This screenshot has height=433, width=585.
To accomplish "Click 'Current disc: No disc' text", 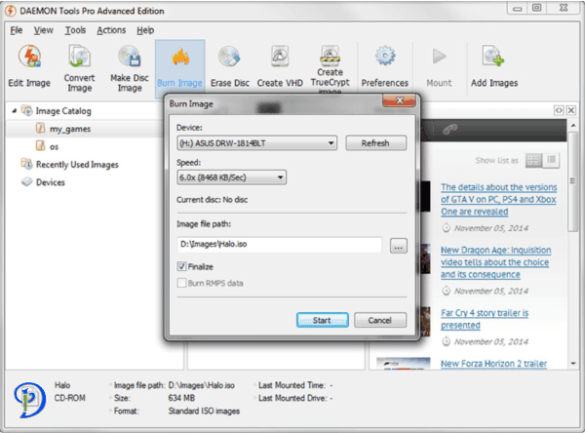I will point(212,200).
